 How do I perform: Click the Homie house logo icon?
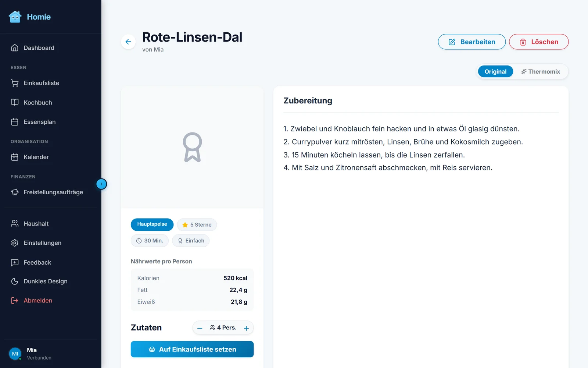coord(15,17)
